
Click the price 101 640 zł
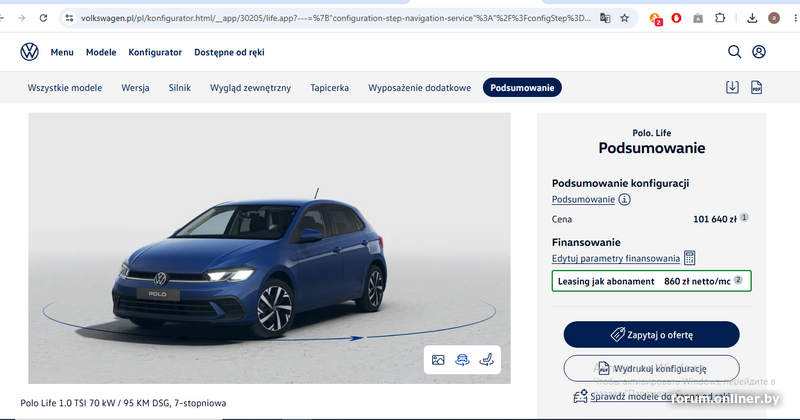714,219
